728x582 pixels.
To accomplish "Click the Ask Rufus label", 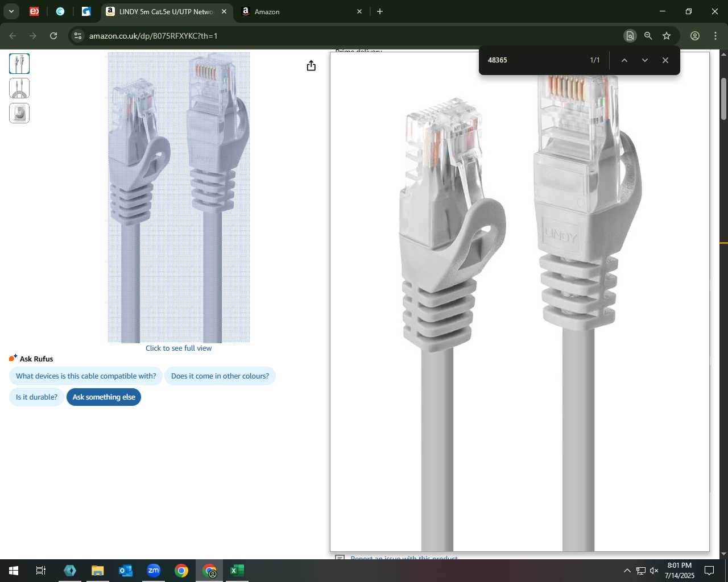I will pos(36,359).
